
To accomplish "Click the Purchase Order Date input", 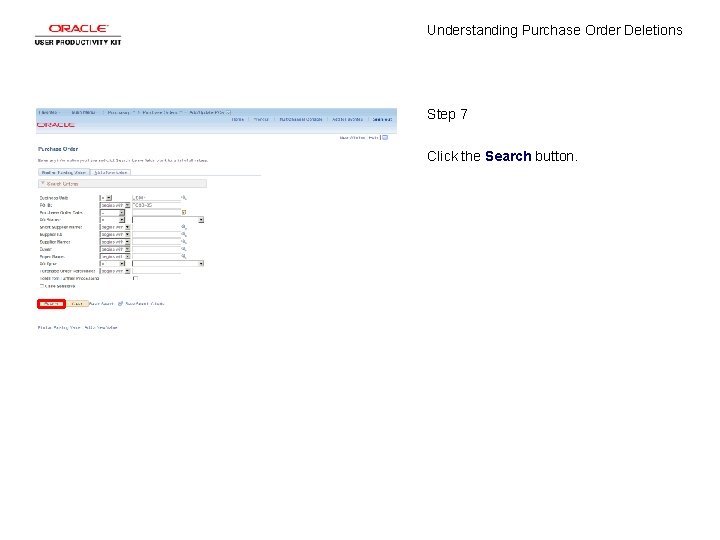I will click(x=156, y=213).
